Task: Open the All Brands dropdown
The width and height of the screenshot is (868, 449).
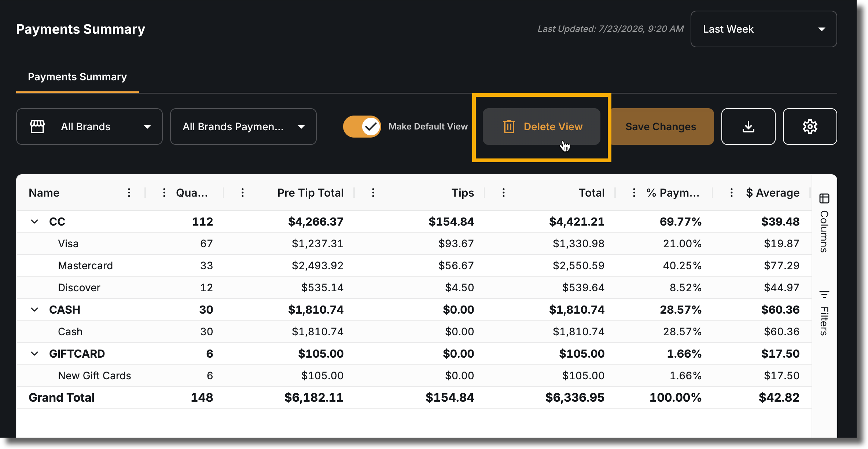Action: [x=89, y=127]
